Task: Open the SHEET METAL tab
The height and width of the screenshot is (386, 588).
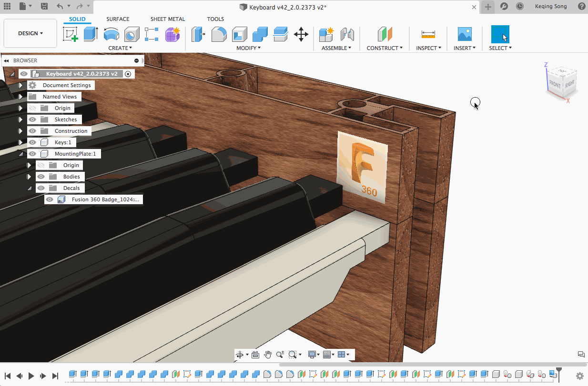Action: click(x=168, y=19)
